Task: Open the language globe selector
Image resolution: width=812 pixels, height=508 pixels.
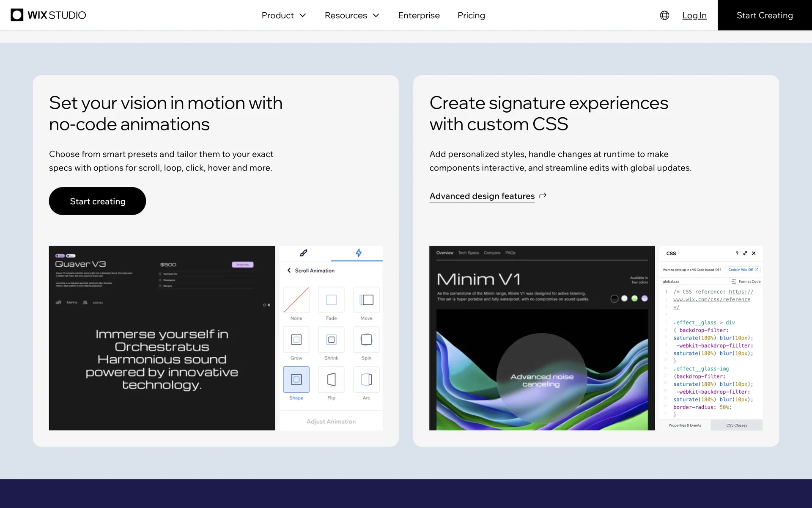Action: click(664, 15)
